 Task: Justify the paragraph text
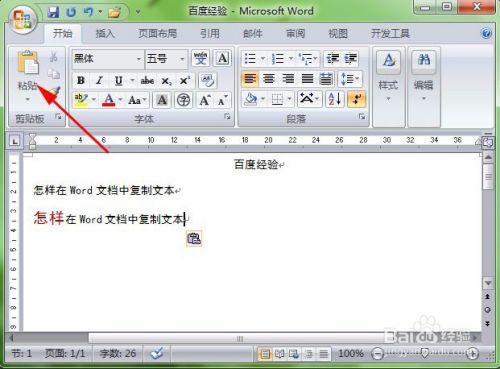pos(307,79)
